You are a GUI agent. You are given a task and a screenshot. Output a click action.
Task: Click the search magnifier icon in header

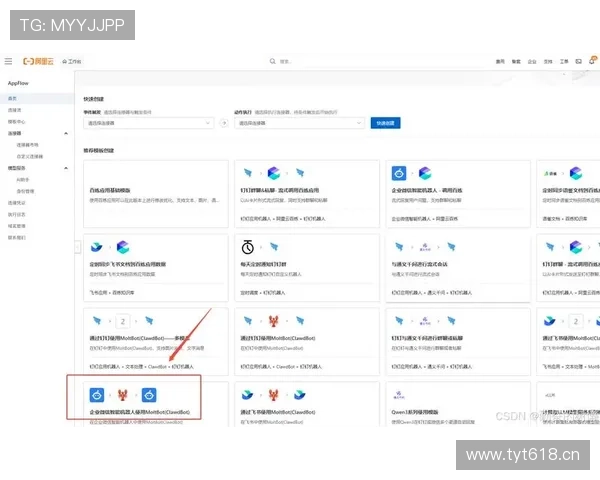pyautogui.click(x=272, y=61)
